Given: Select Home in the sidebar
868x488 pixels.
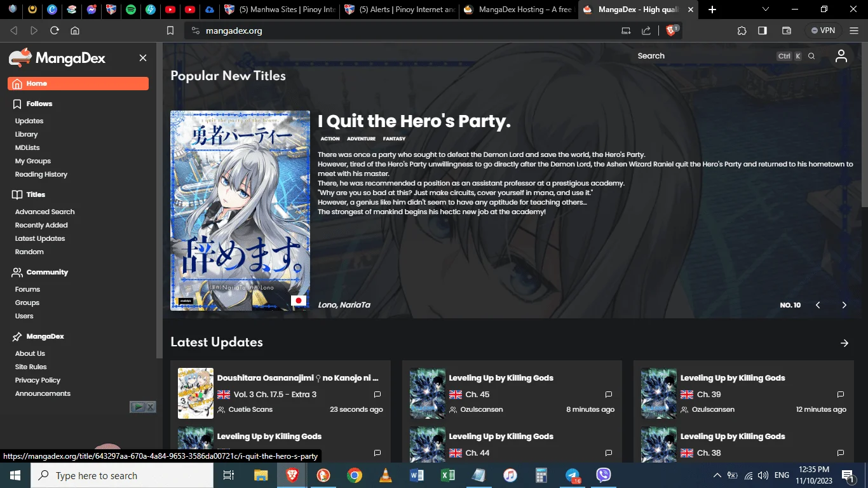Looking at the screenshot, I should click(78, 84).
